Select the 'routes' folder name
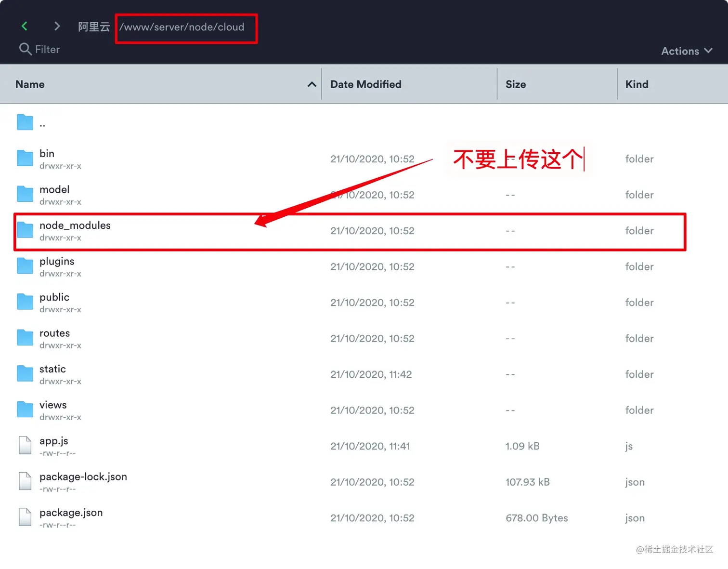The width and height of the screenshot is (728, 569). click(54, 333)
